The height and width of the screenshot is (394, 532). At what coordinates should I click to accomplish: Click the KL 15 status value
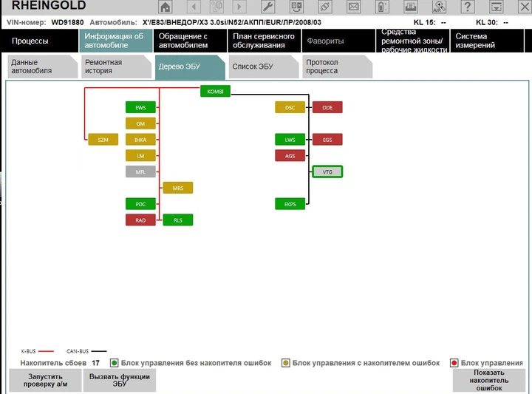point(443,22)
